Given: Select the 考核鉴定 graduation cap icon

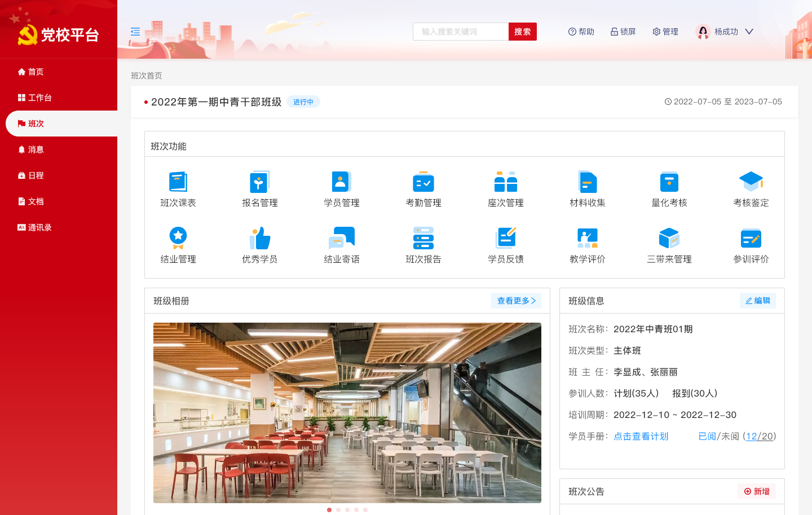Looking at the screenshot, I should (x=751, y=182).
